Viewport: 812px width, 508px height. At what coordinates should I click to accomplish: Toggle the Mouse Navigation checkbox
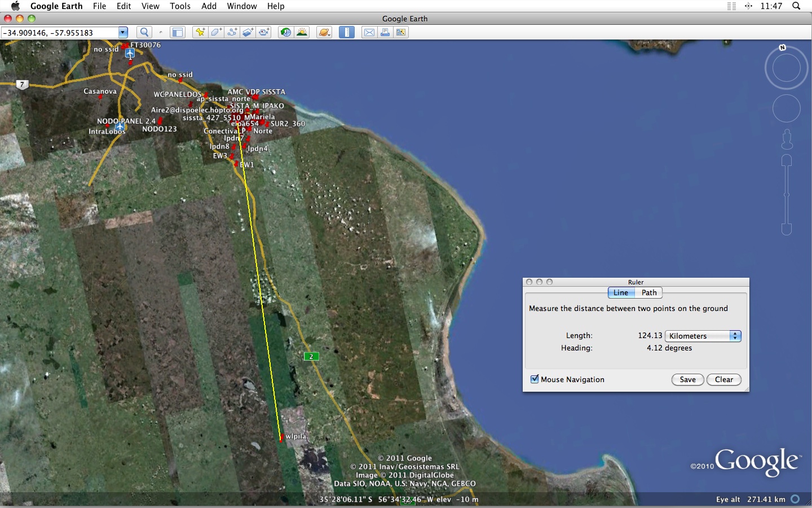click(535, 379)
